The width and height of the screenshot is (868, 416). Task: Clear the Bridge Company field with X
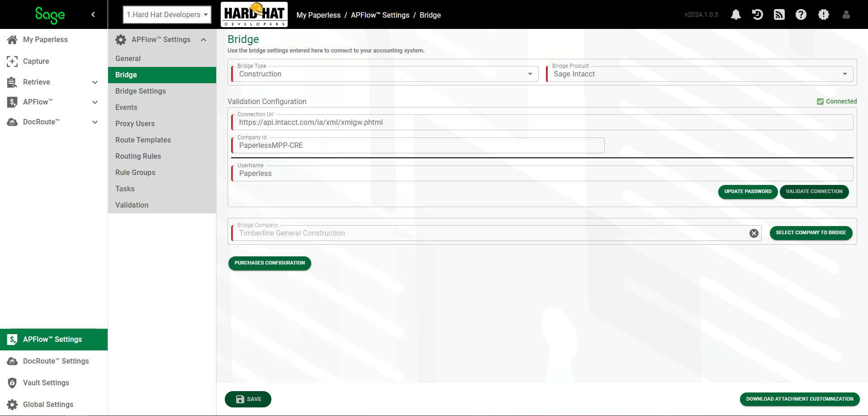(x=754, y=233)
